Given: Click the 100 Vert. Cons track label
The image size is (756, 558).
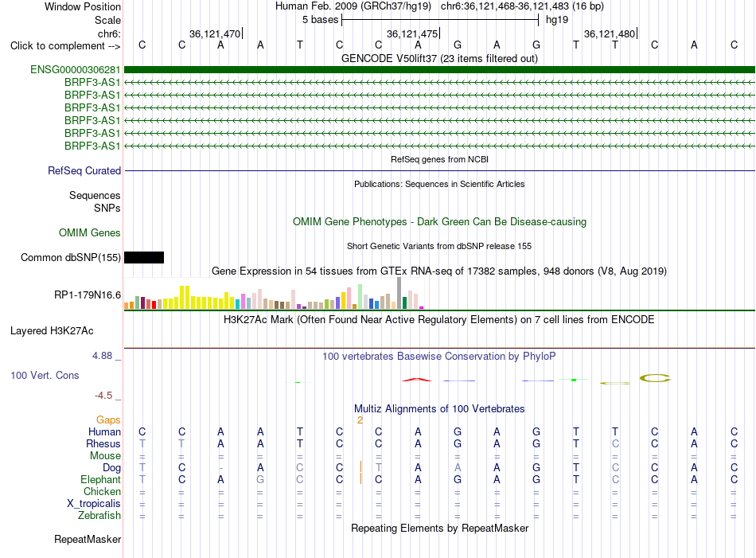Looking at the screenshot, I should click(x=45, y=375).
